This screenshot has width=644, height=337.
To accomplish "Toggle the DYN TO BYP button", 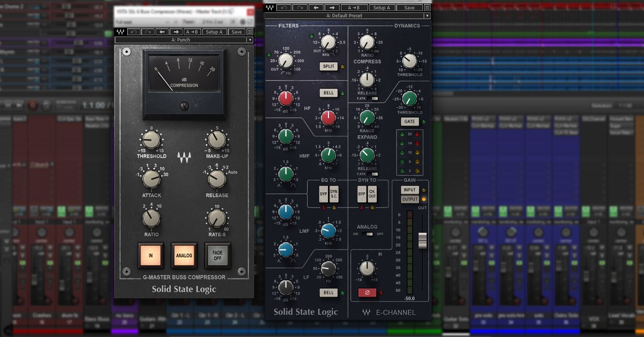I will 362,194.
